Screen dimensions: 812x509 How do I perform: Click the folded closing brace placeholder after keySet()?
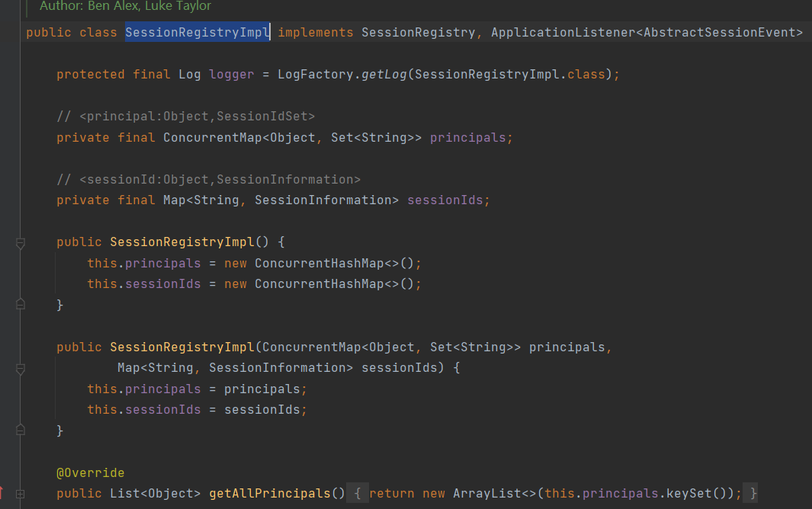coord(752,494)
